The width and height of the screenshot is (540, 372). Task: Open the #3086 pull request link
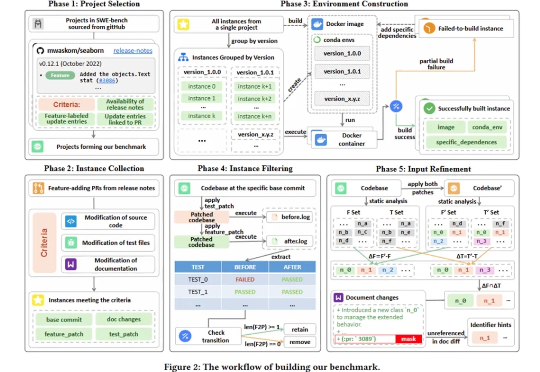107,81
